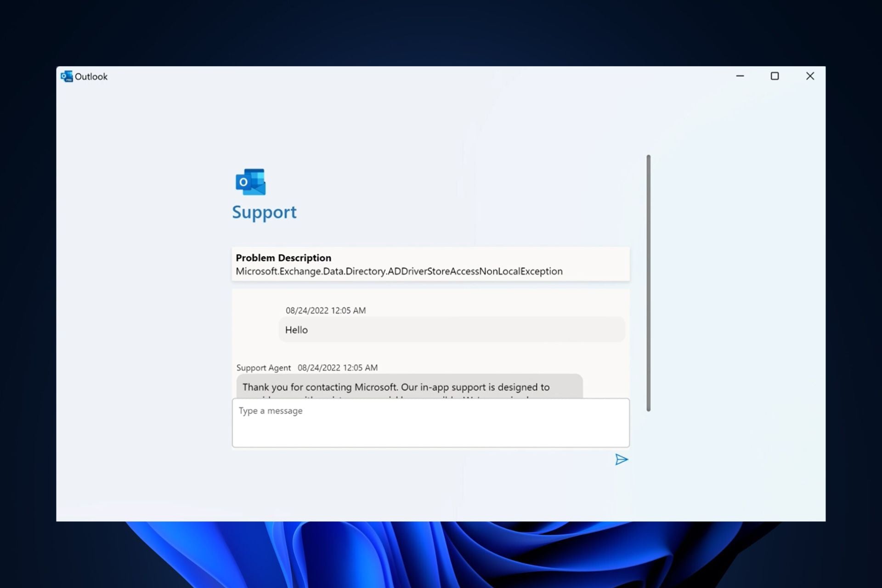
Task: Focus the 'Type a message' text box
Action: tap(430, 423)
